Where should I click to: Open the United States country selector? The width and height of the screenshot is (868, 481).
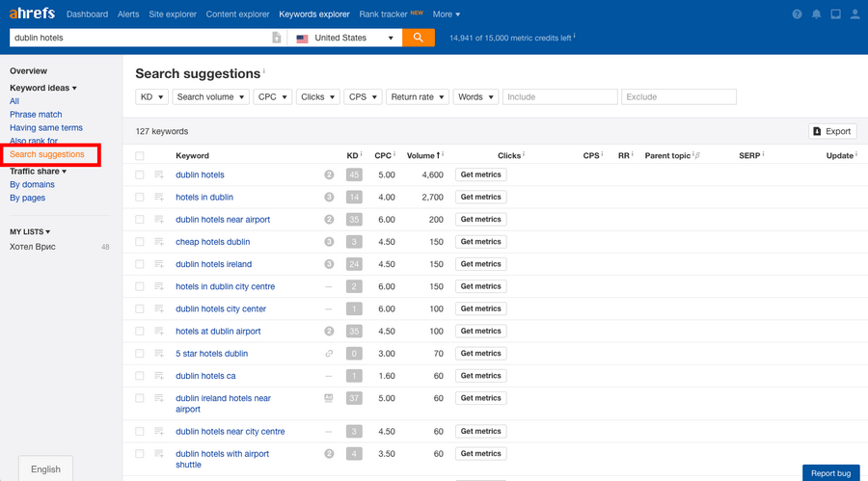[x=344, y=38]
